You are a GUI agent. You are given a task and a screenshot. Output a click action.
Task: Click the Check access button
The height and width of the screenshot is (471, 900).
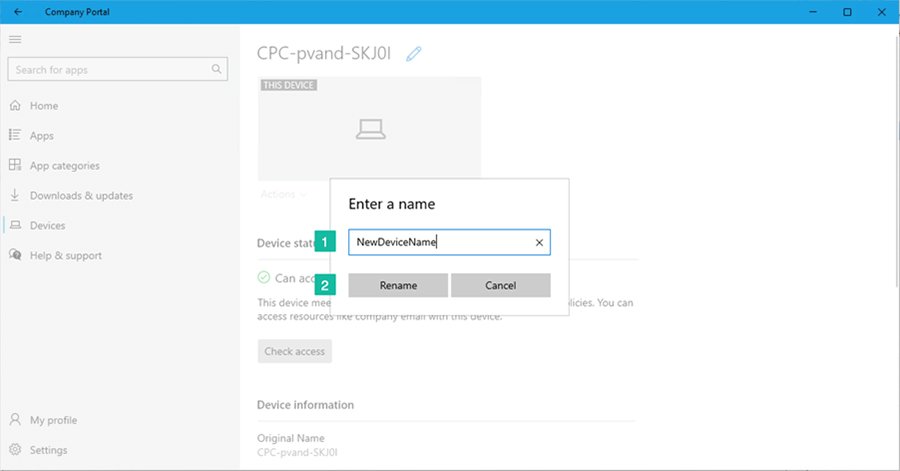click(294, 351)
